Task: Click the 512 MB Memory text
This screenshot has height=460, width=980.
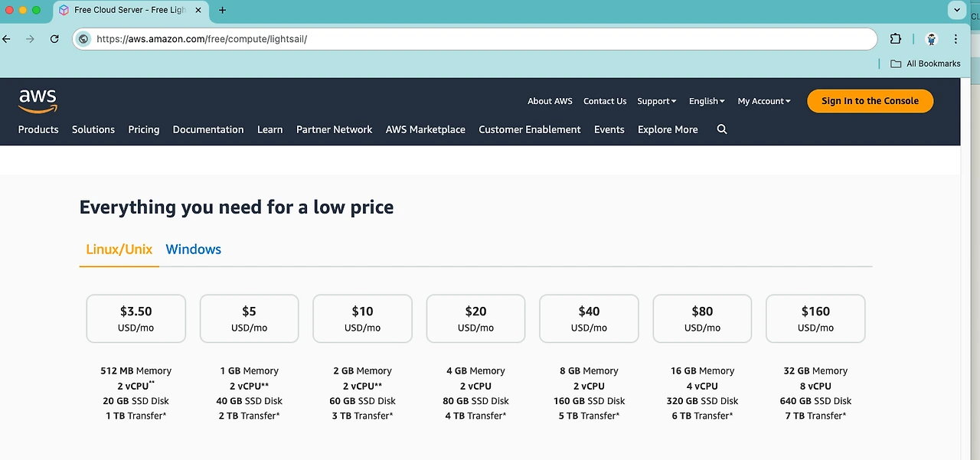Action: point(136,370)
